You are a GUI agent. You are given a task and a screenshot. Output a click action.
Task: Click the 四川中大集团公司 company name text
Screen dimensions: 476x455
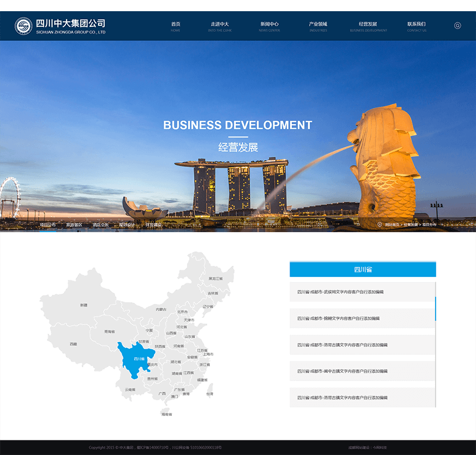tap(71, 23)
